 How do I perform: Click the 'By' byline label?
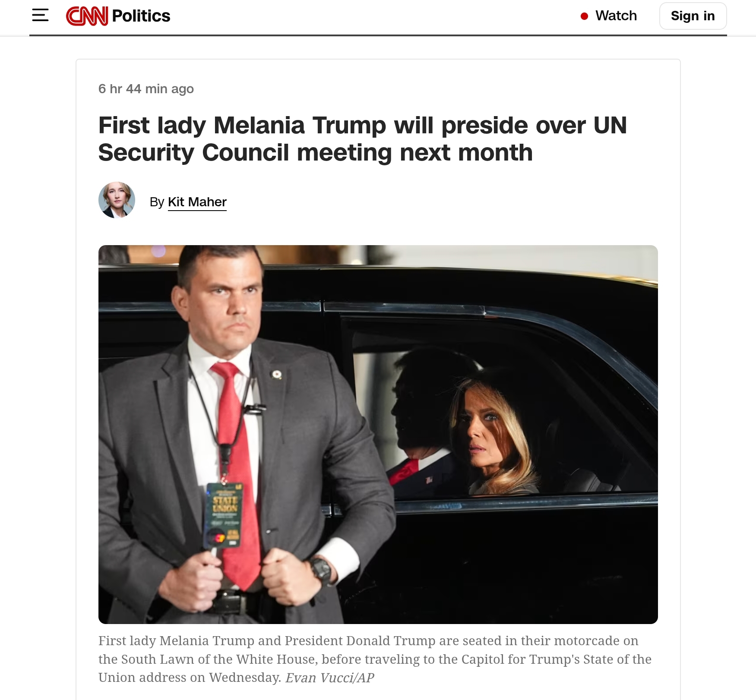[157, 202]
